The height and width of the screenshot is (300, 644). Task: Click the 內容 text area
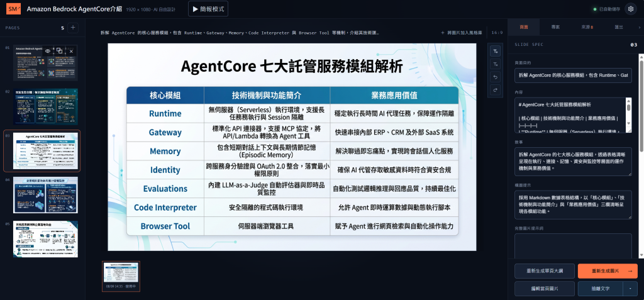[570, 115]
